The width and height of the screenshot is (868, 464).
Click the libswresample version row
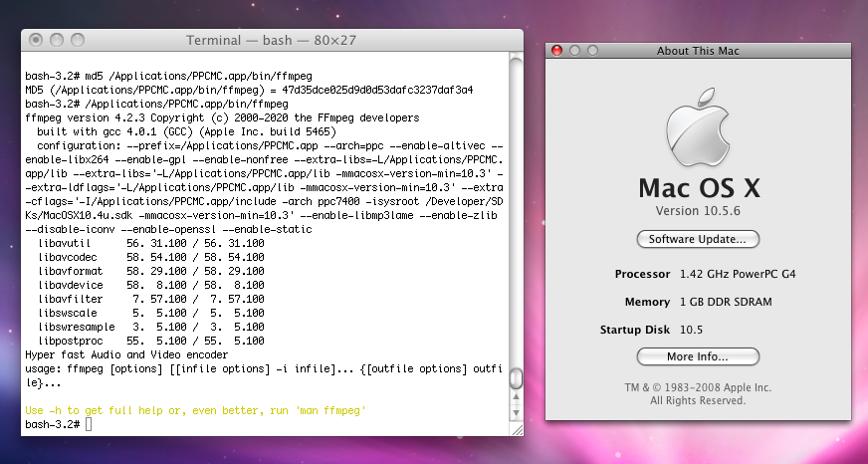pyautogui.click(x=151, y=327)
